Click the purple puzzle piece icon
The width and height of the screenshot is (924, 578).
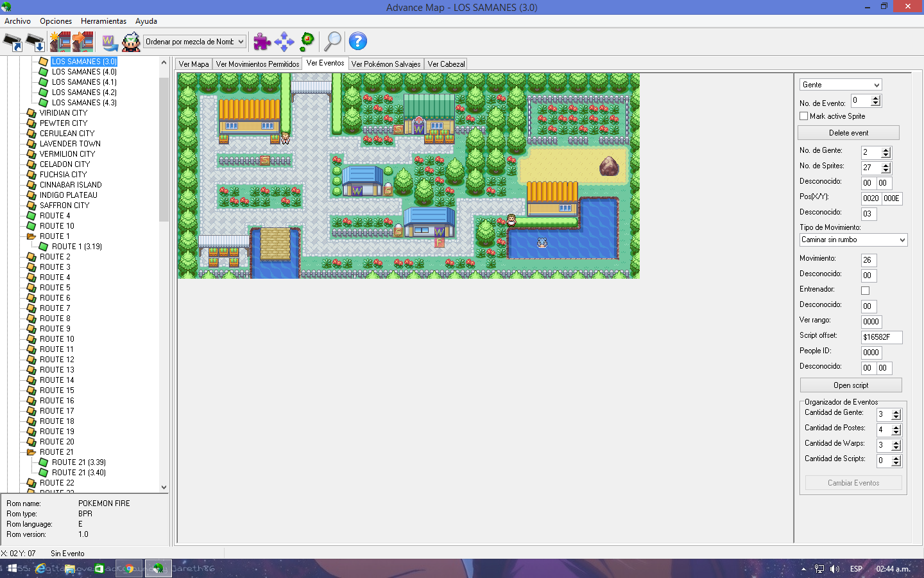click(262, 42)
